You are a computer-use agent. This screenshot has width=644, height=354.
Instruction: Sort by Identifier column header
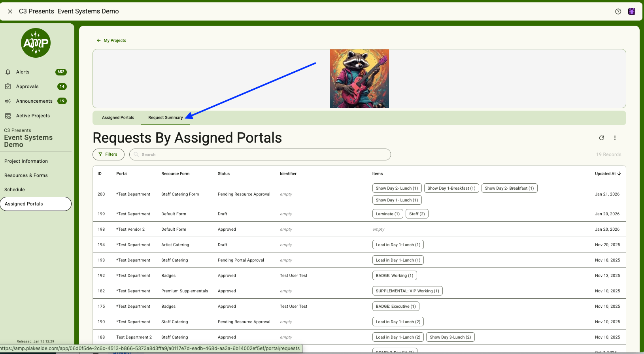[288, 174]
